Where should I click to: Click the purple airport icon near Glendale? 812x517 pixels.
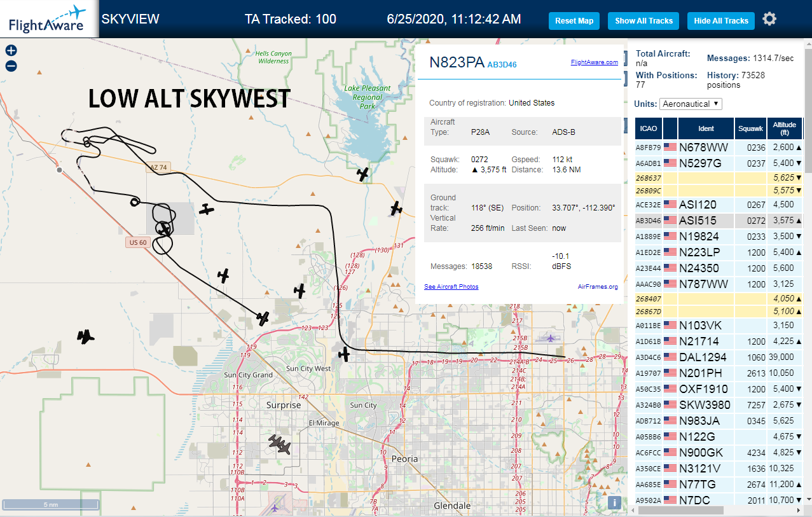click(275, 507)
